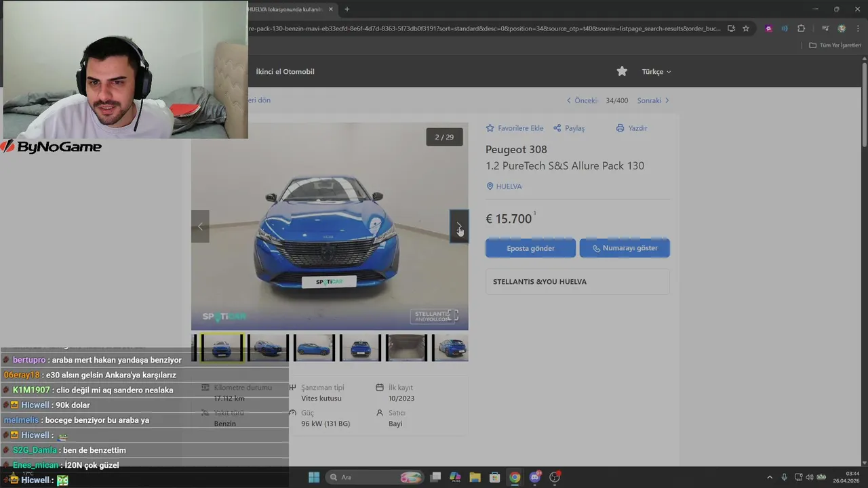
Task: Send an email with Eposta gönder
Action: tap(530, 248)
